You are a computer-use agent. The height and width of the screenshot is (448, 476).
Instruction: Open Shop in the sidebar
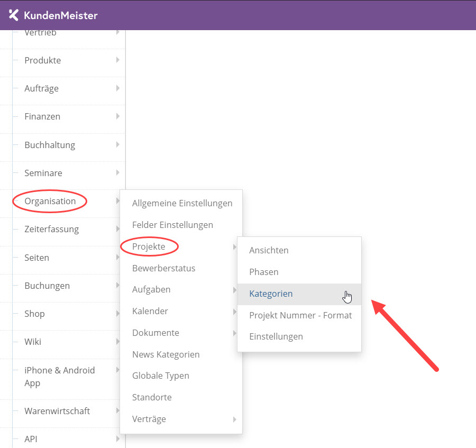coord(34,314)
